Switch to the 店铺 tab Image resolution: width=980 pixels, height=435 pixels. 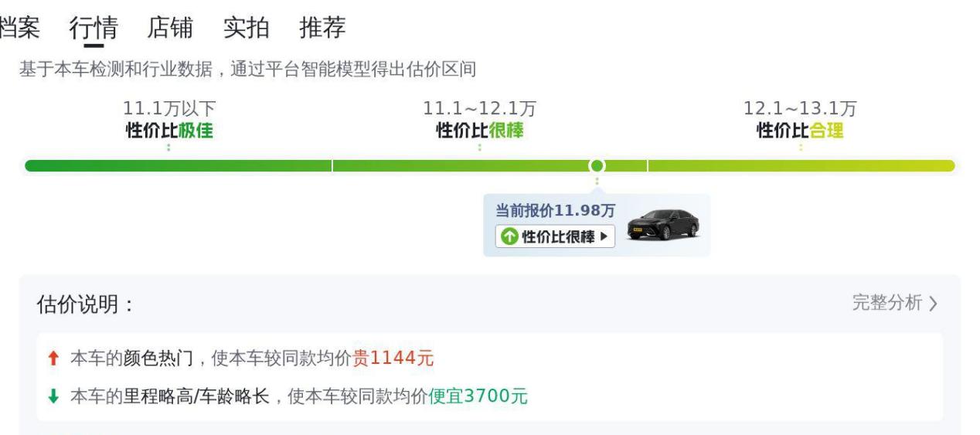[x=169, y=28]
